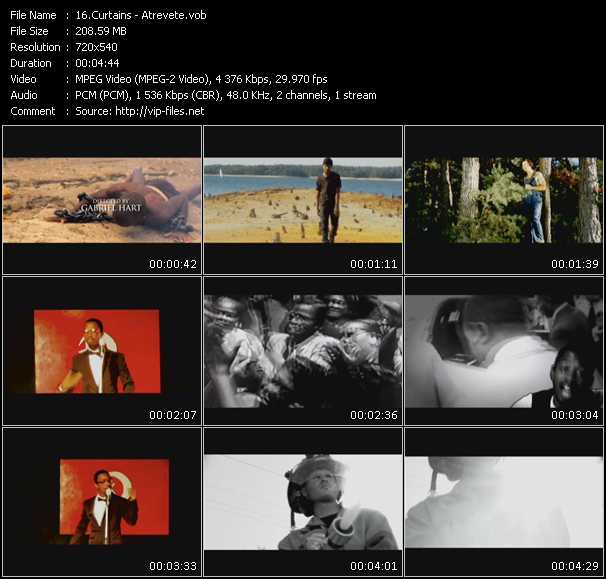The height and width of the screenshot is (579, 606).
Task: Click the file name '16.Curtains - Atrevete.vob'
Action: [x=141, y=15]
